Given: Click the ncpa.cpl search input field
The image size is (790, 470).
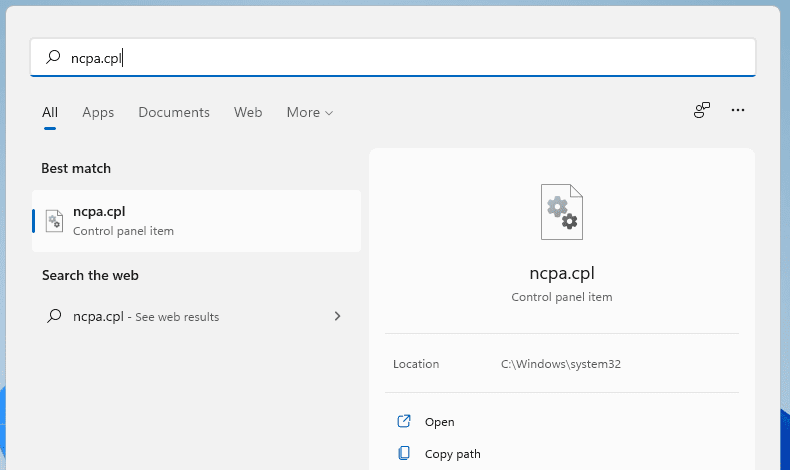Looking at the screenshot, I should click(x=393, y=57).
